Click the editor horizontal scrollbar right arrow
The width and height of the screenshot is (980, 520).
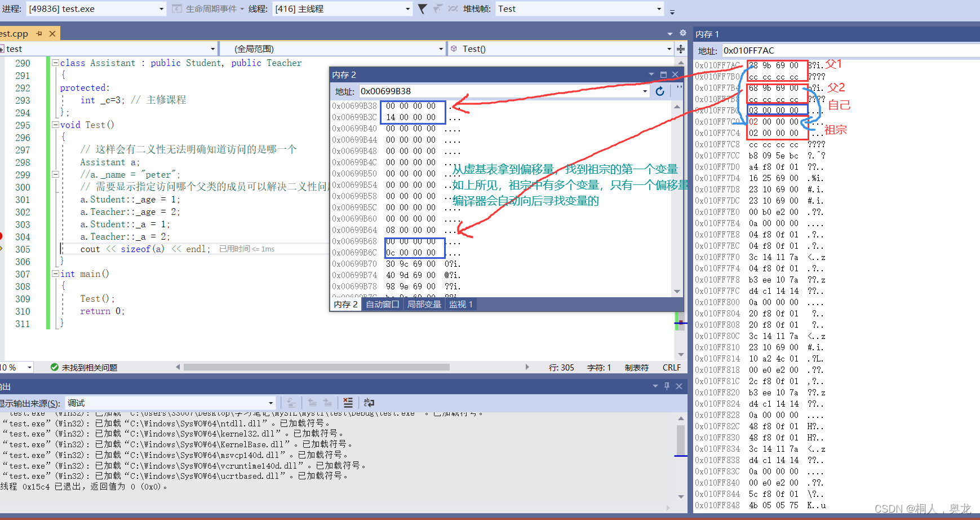click(x=527, y=367)
